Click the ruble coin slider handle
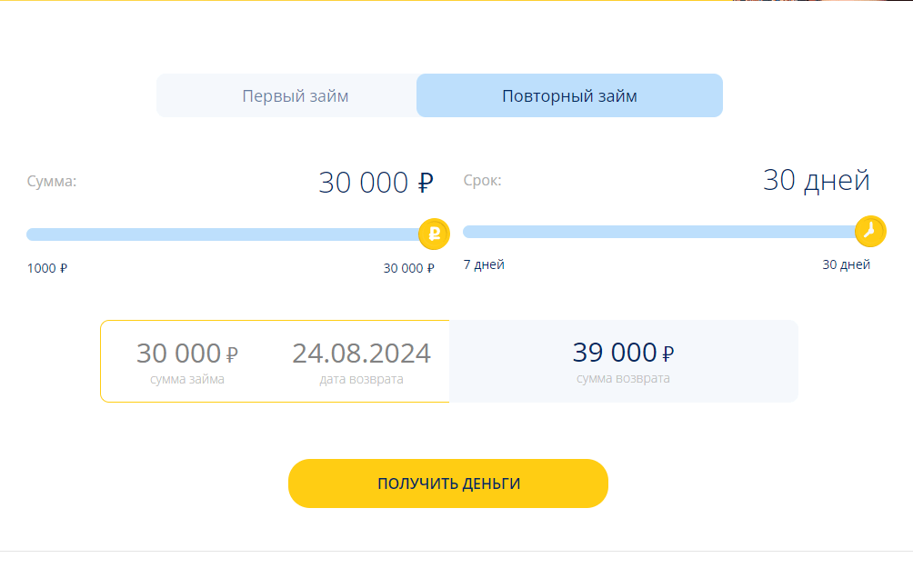 click(434, 234)
